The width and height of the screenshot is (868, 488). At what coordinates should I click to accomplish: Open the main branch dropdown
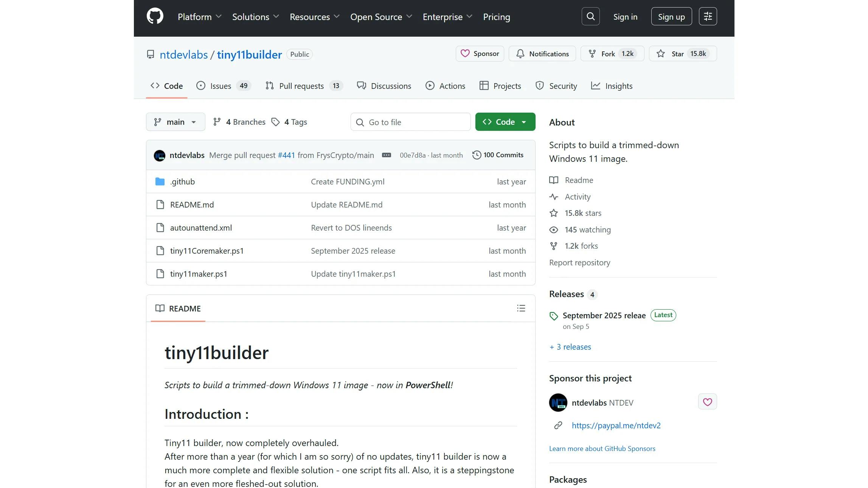(x=175, y=122)
